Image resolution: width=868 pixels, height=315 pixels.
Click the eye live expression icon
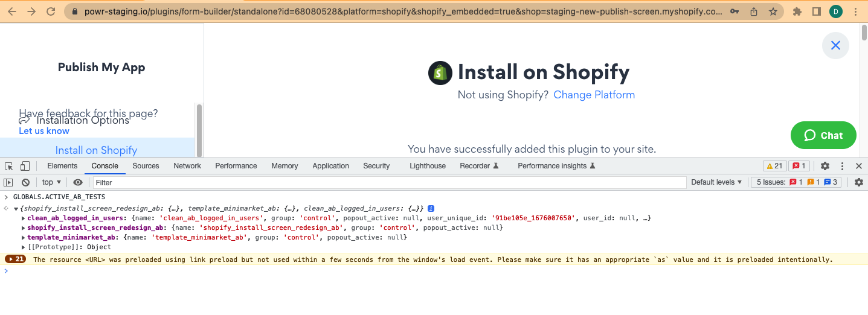point(78,182)
